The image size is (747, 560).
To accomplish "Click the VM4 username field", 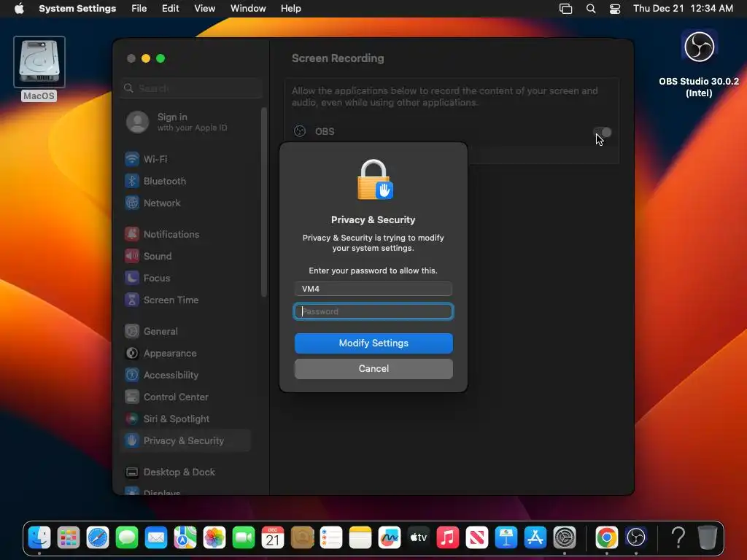I will (x=373, y=289).
